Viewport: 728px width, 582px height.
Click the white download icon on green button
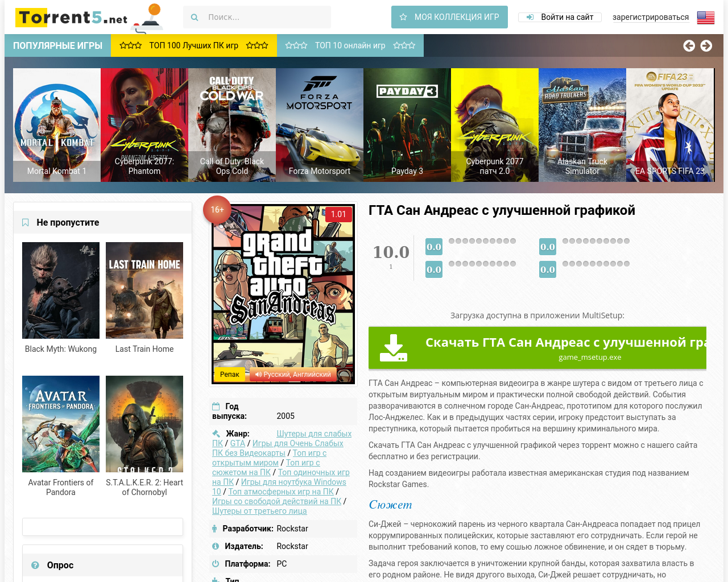pyautogui.click(x=393, y=348)
